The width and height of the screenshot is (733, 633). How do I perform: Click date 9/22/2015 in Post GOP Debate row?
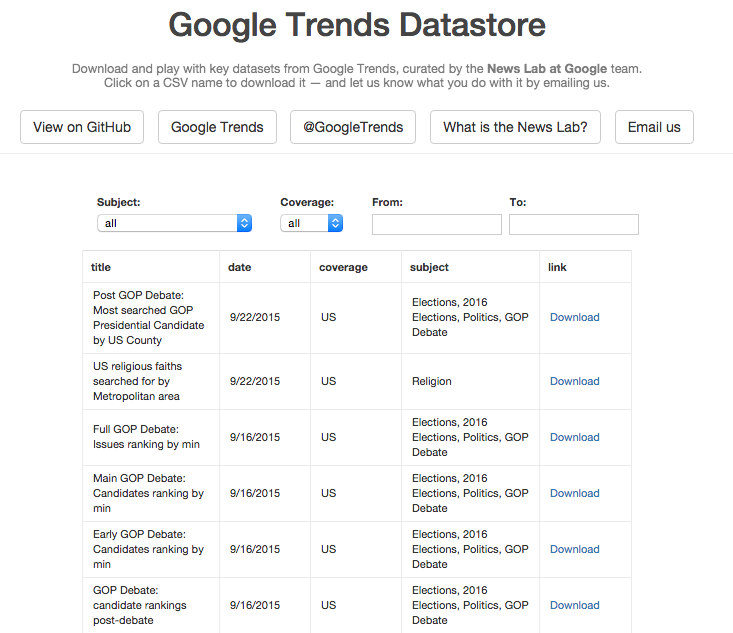(x=255, y=317)
